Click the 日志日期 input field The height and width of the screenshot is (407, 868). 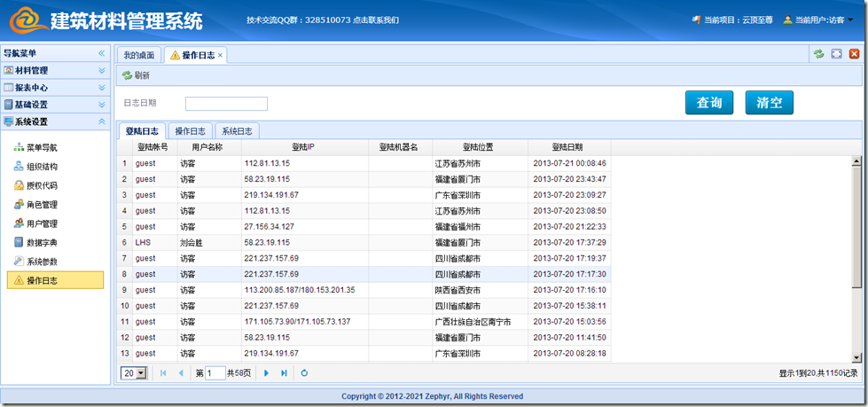(226, 104)
